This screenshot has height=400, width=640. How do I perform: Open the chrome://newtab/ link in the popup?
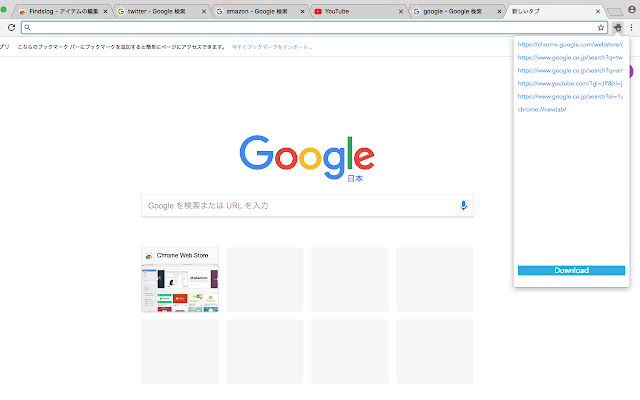coord(542,109)
